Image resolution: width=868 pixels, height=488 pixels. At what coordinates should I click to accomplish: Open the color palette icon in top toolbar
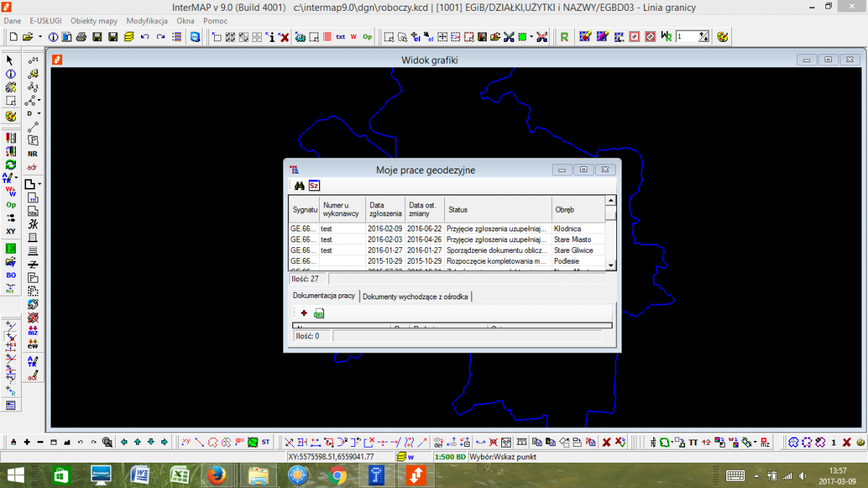click(x=722, y=36)
